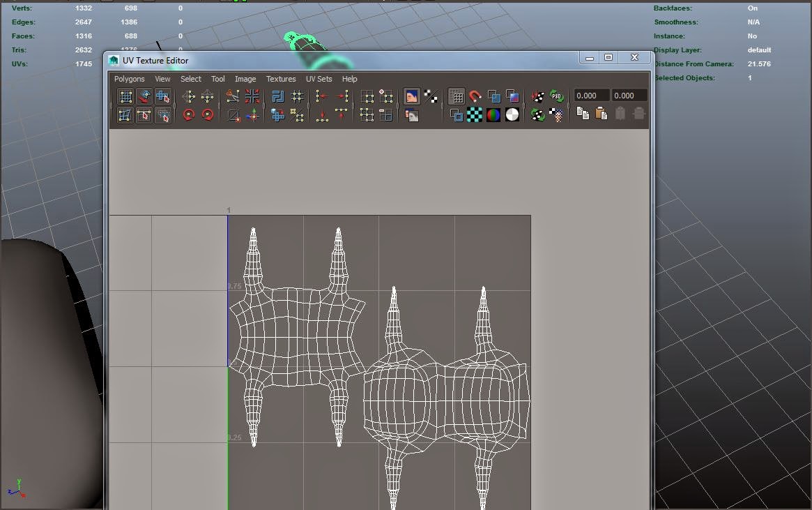Toggle dim image button
The height and width of the screenshot is (510, 812).
click(x=412, y=115)
